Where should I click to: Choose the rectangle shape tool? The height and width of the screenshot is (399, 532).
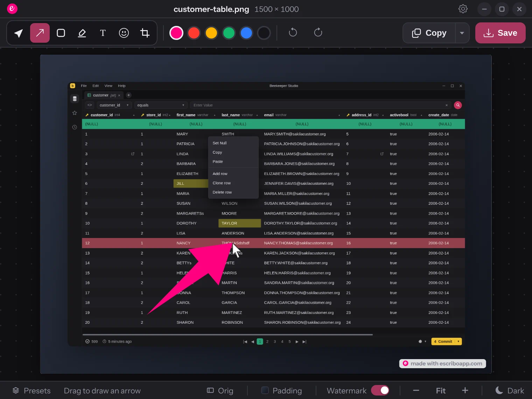point(61,33)
